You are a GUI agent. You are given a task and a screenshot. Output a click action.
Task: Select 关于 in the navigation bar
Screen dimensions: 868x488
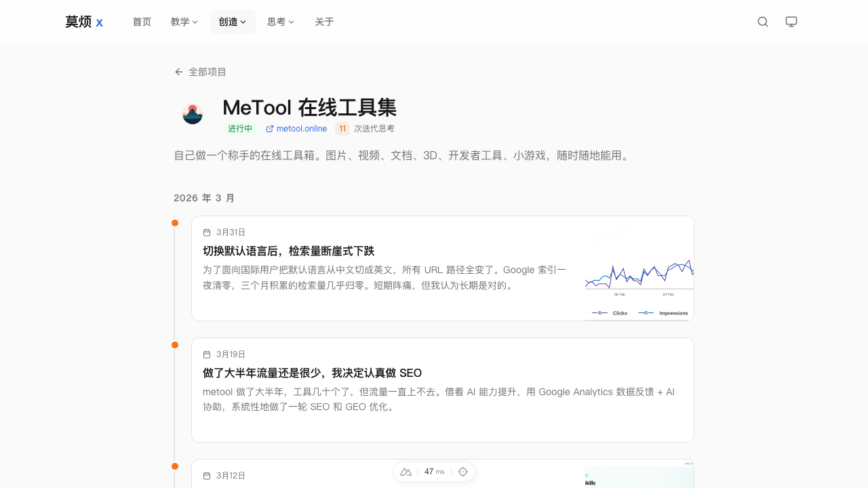point(324,21)
